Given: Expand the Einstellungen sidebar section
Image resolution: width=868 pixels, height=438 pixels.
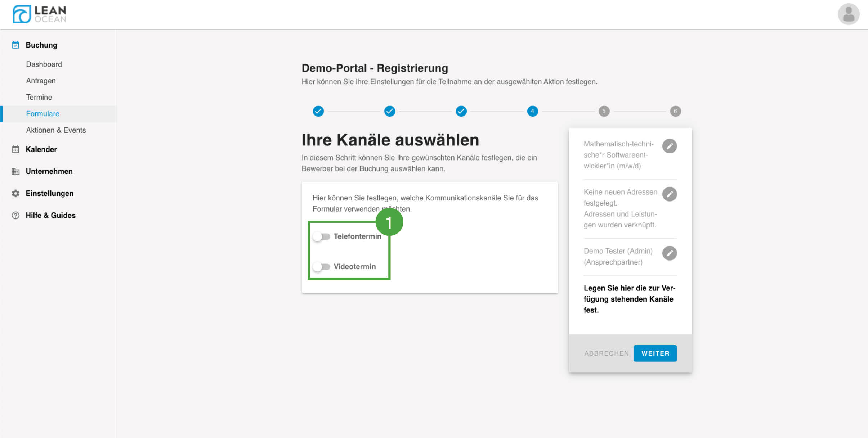Looking at the screenshot, I should (49, 193).
